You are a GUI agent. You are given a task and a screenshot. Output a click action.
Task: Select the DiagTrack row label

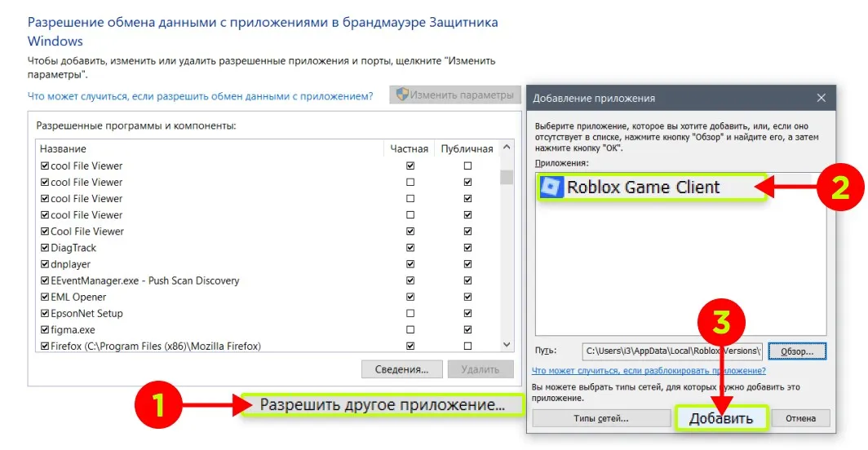(x=73, y=247)
